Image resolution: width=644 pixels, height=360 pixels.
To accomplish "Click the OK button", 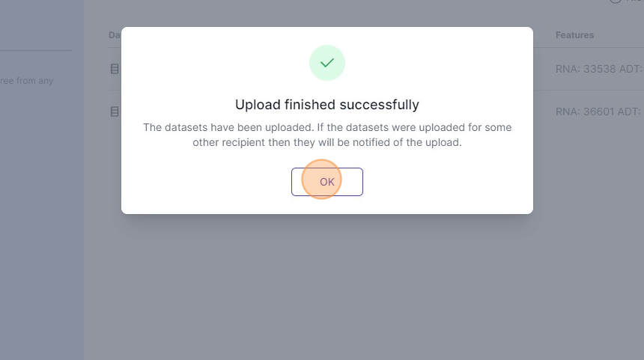I will pos(327,182).
